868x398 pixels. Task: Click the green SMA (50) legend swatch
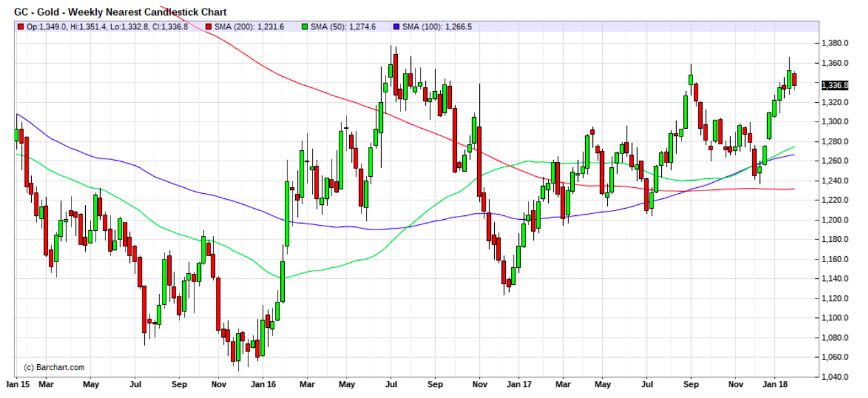(x=306, y=27)
